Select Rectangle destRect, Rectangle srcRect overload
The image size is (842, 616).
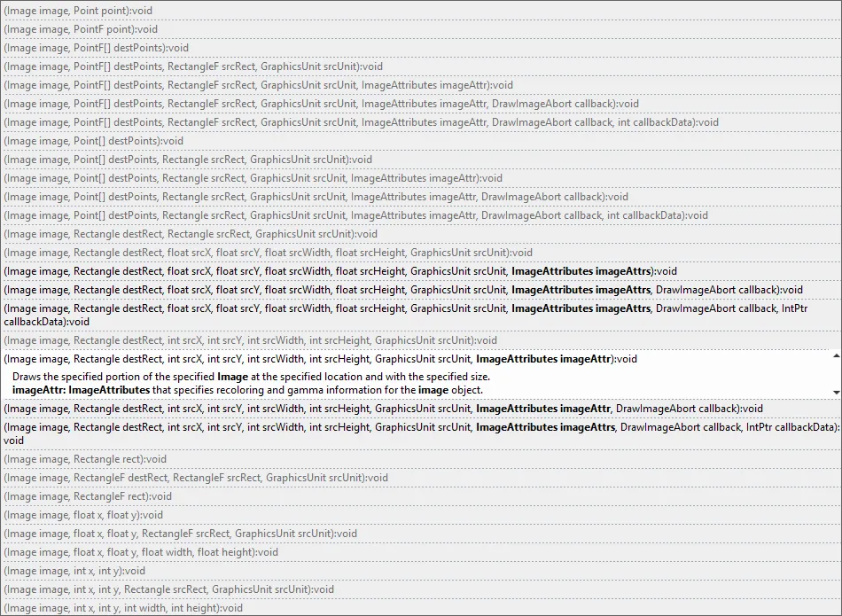tap(191, 234)
